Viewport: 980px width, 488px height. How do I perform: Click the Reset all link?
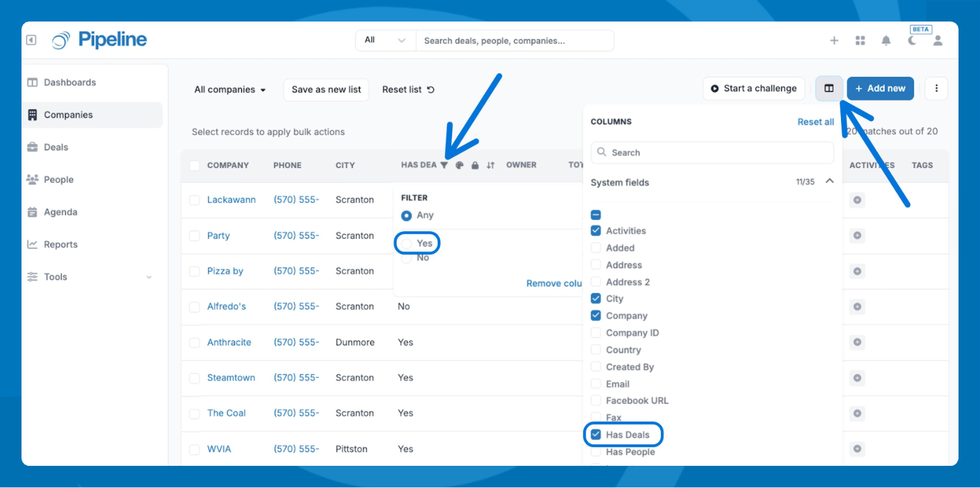815,122
